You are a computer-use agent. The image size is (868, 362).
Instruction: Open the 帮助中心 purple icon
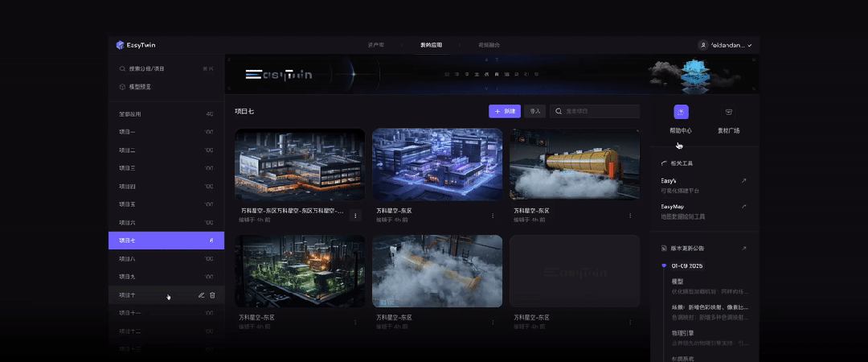click(681, 112)
